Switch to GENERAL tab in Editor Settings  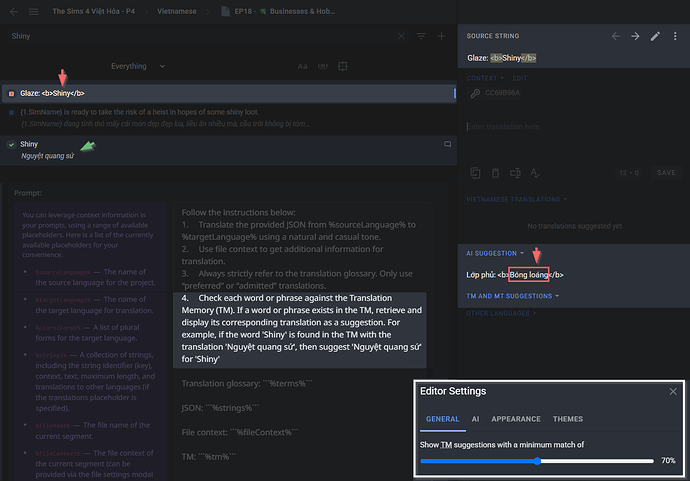click(x=442, y=419)
